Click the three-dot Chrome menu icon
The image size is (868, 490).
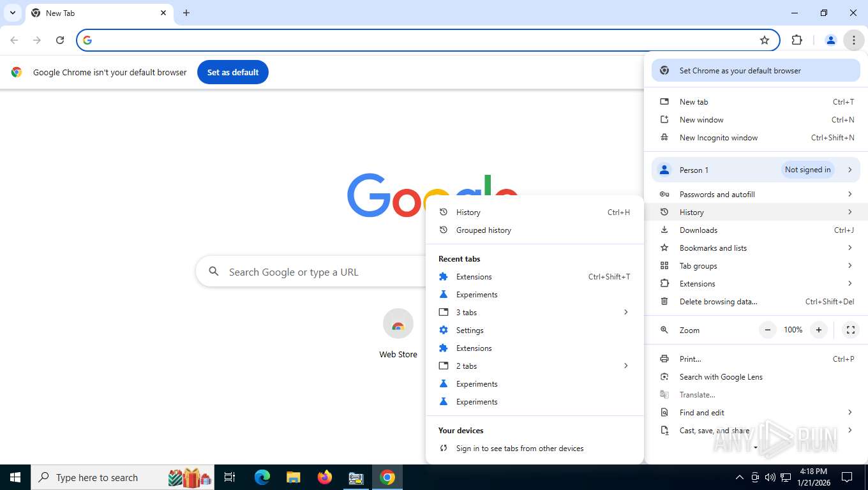click(853, 40)
